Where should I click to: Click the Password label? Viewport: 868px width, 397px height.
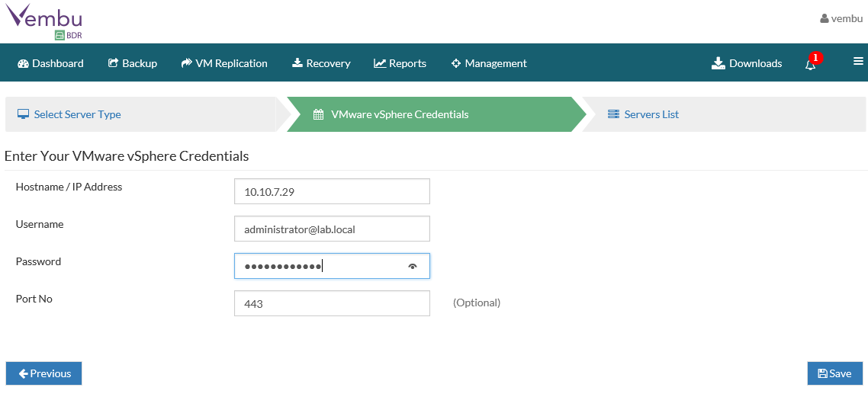click(38, 261)
